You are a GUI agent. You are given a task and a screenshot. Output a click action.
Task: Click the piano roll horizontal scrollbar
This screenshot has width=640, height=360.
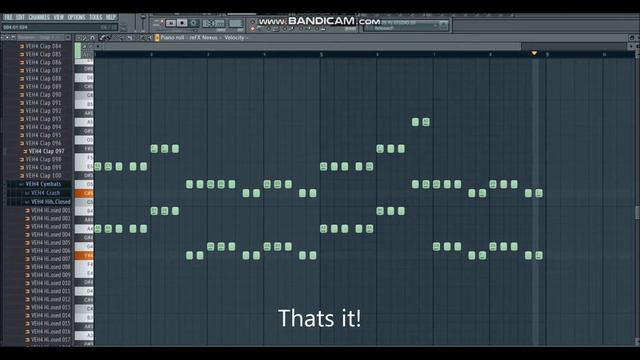click(312, 47)
